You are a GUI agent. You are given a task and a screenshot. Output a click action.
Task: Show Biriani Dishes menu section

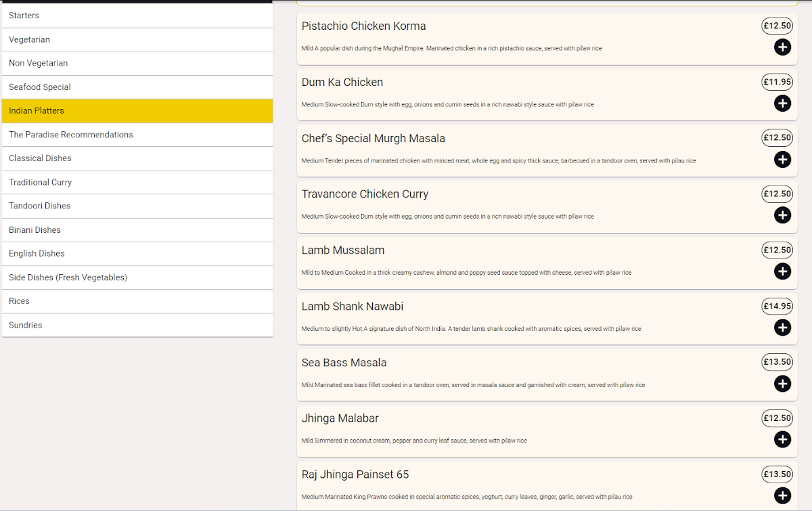(137, 230)
